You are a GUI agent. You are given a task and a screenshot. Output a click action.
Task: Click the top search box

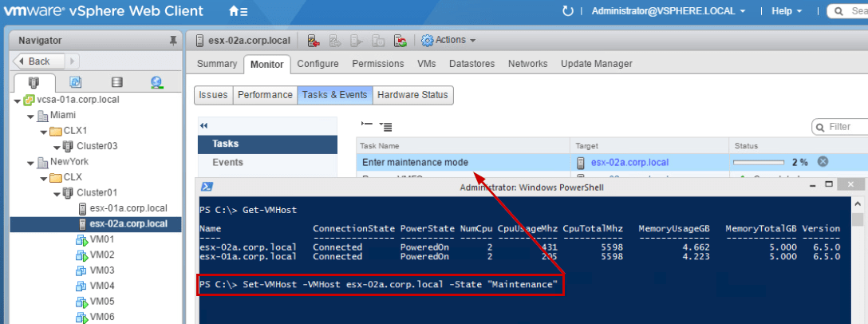click(847, 11)
